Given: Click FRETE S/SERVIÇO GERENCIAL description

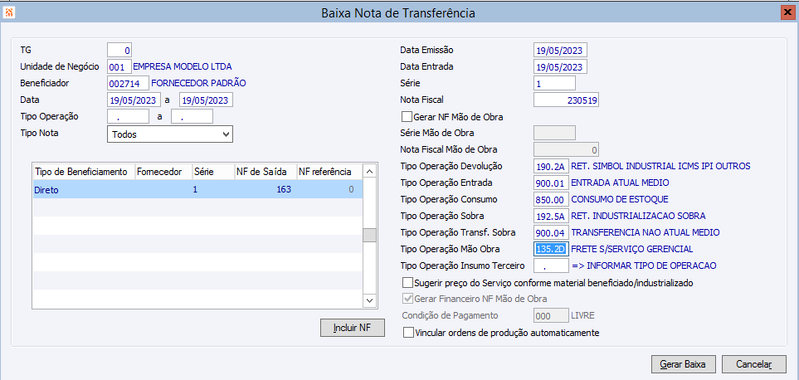Looking at the screenshot, I should tap(632, 249).
